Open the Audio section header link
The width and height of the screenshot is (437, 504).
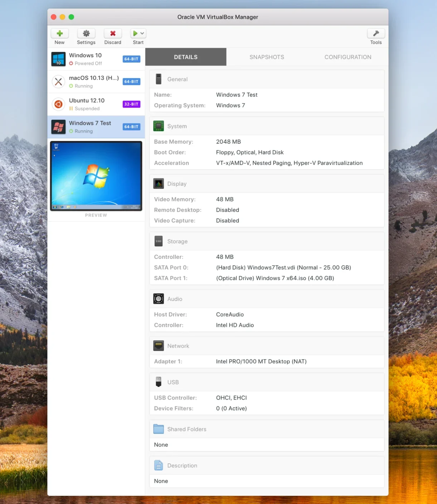coord(175,299)
